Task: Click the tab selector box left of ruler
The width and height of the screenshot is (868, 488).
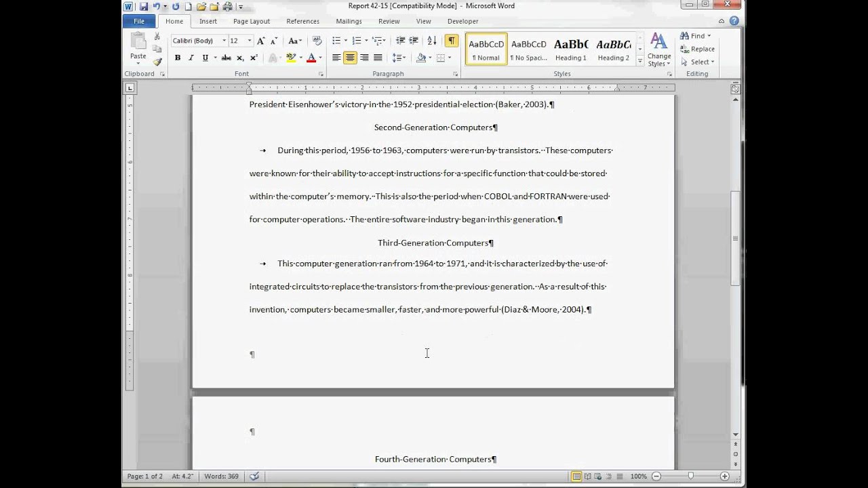Action: pyautogui.click(x=130, y=87)
